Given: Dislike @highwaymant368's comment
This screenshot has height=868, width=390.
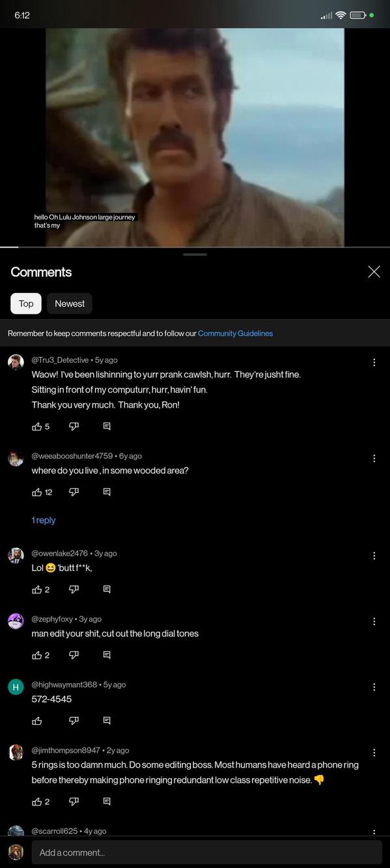Looking at the screenshot, I should pos(74,720).
